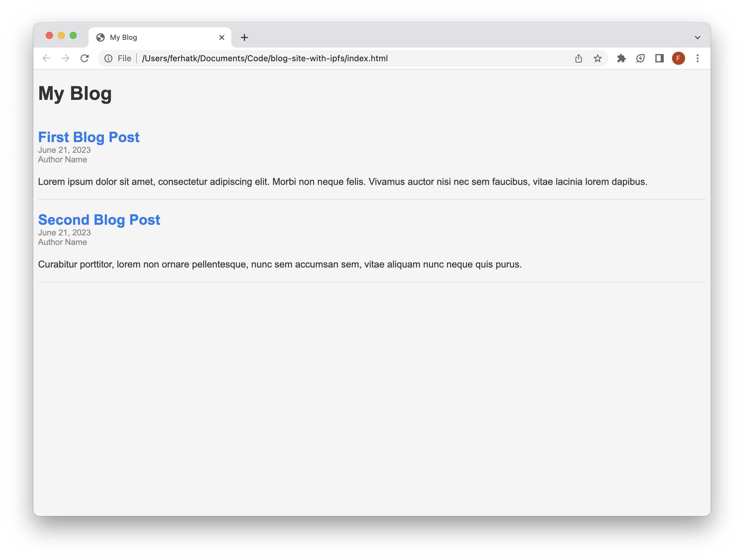
Task: Open the 'First Blog Post' link
Action: 89,136
